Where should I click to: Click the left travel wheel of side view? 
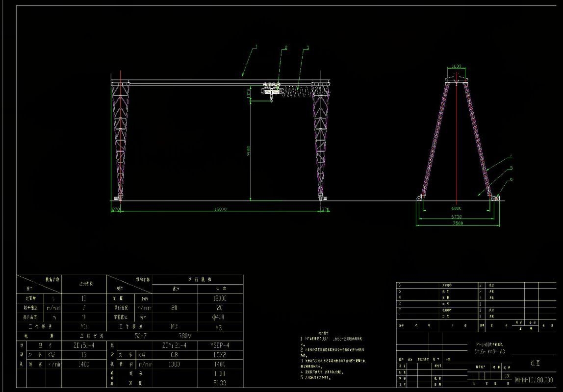click(x=420, y=198)
